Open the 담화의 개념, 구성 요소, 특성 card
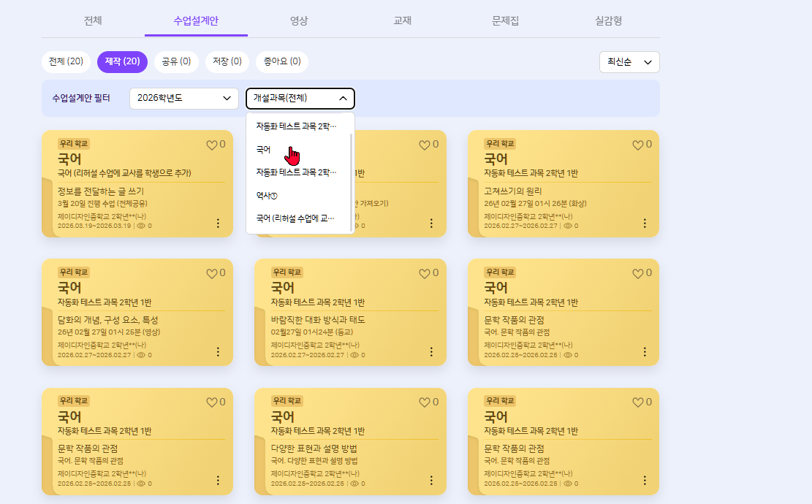 (137, 313)
